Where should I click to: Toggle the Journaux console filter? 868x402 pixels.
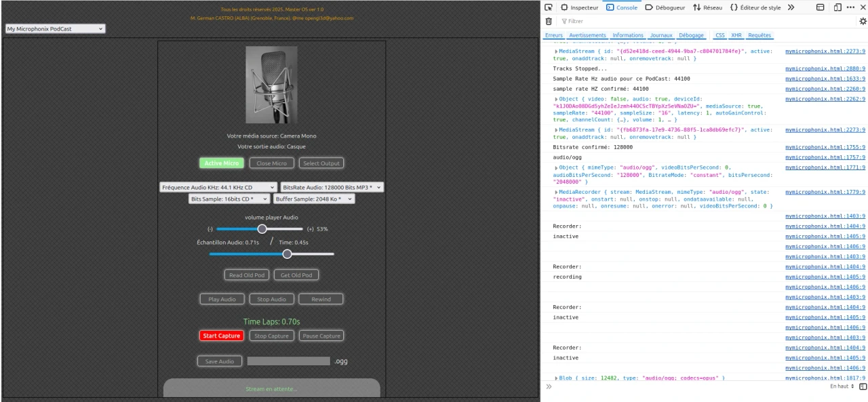pos(661,35)
